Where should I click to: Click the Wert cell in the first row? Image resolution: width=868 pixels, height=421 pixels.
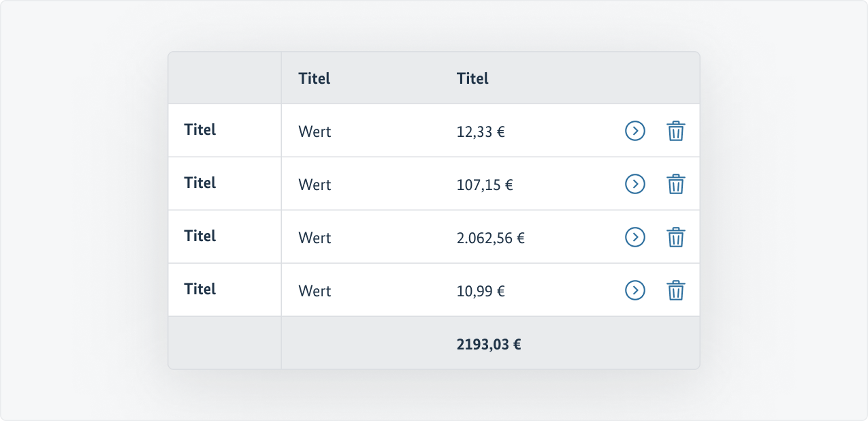click(x=315, y=131)
